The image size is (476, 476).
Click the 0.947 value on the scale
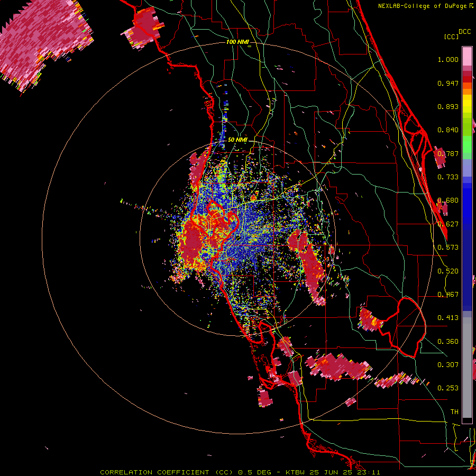[x=448, y=83]
